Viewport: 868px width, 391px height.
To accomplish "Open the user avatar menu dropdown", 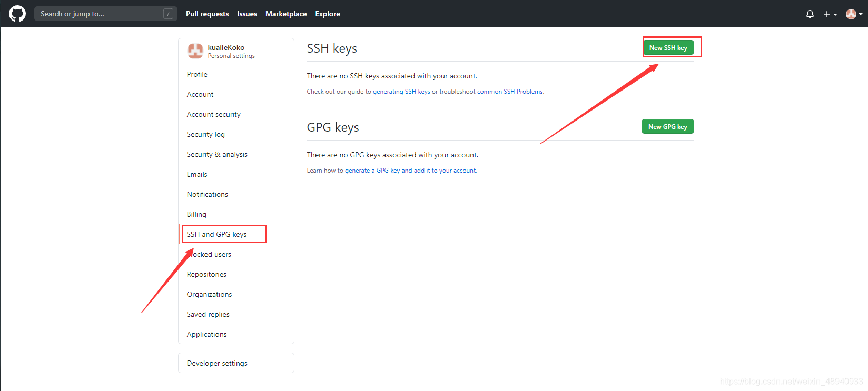I will (854, 14).
